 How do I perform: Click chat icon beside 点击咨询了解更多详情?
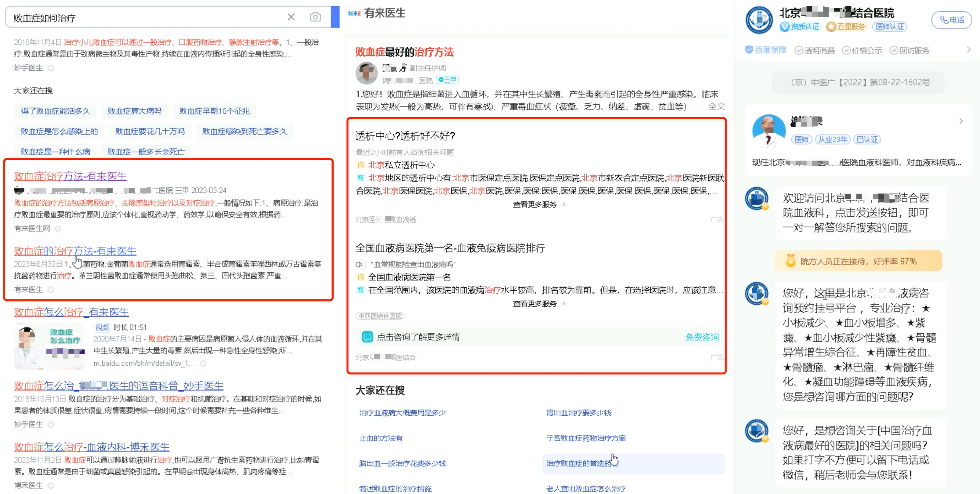367,337
